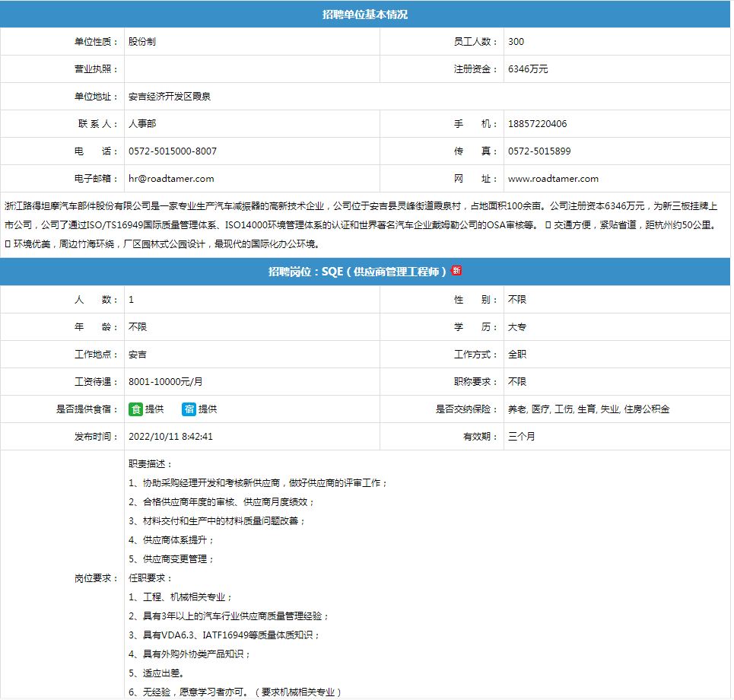This screenshot has width=734, height=700.
Task: Click the 单位性质： label
Action: pyautogui.click(x=97, y=42)
